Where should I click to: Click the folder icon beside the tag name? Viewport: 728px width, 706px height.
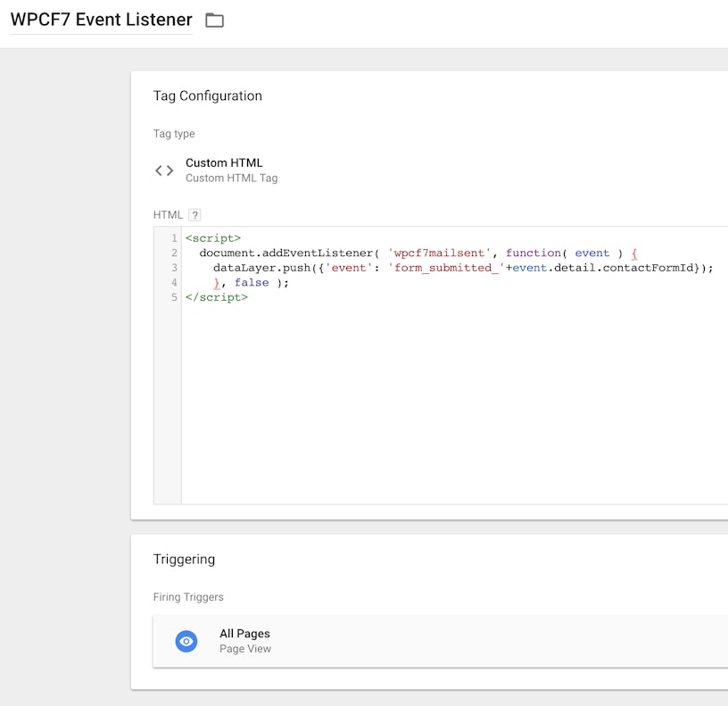pos(214,20)
